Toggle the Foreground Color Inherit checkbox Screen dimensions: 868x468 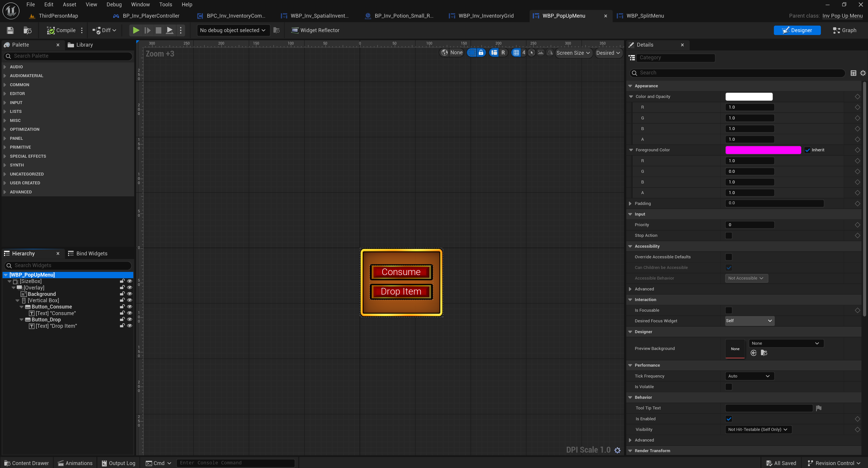point(807,150)
